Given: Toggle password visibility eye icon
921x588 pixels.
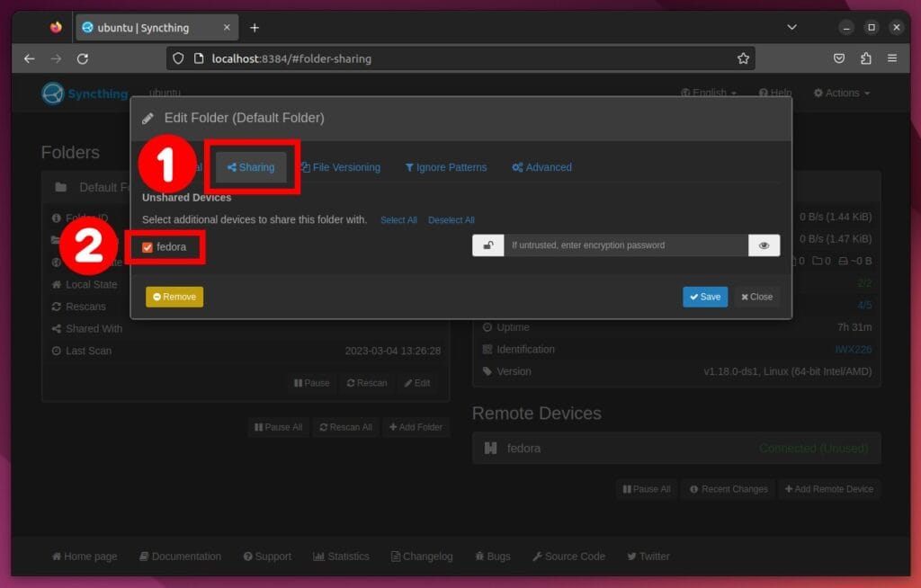Looking at the screenshot, I should (765, 245).
